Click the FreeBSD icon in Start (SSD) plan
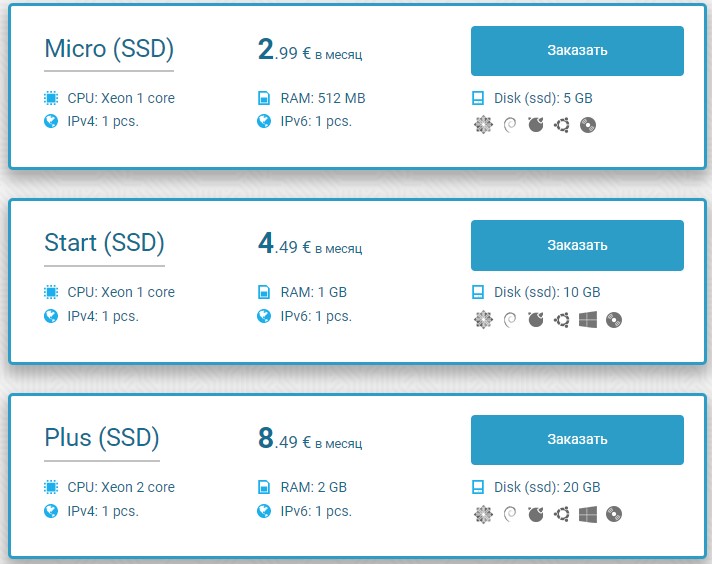The image size is (712, 564). [536, 320]
